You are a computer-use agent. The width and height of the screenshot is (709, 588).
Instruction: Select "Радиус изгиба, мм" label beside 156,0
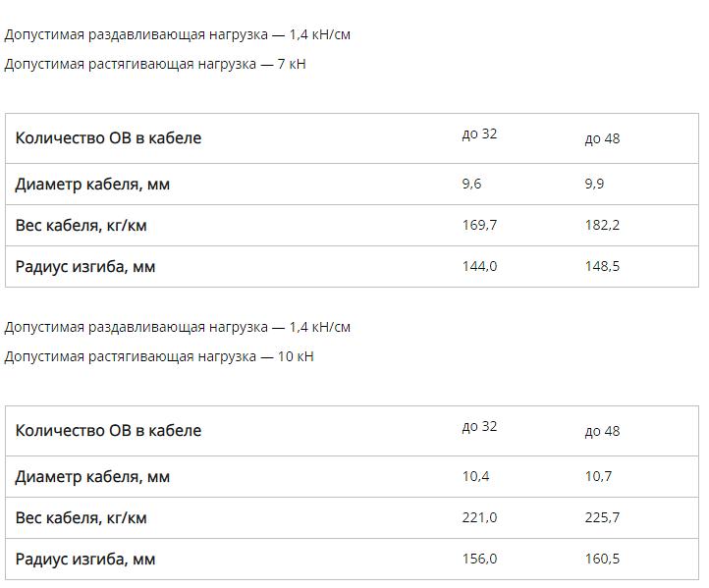coord(85,560)
